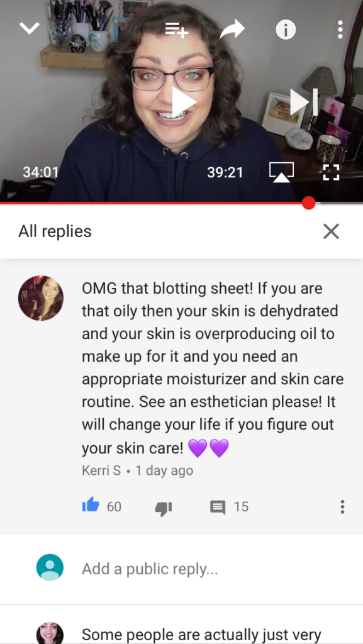Toggle like on Kerri S comment
Viewport: 363px width, 644px height.
[x=91, y=505]
